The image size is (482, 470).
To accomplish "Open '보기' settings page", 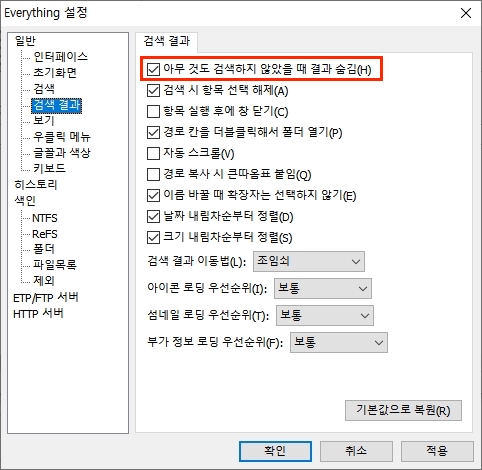I will 44,121.
